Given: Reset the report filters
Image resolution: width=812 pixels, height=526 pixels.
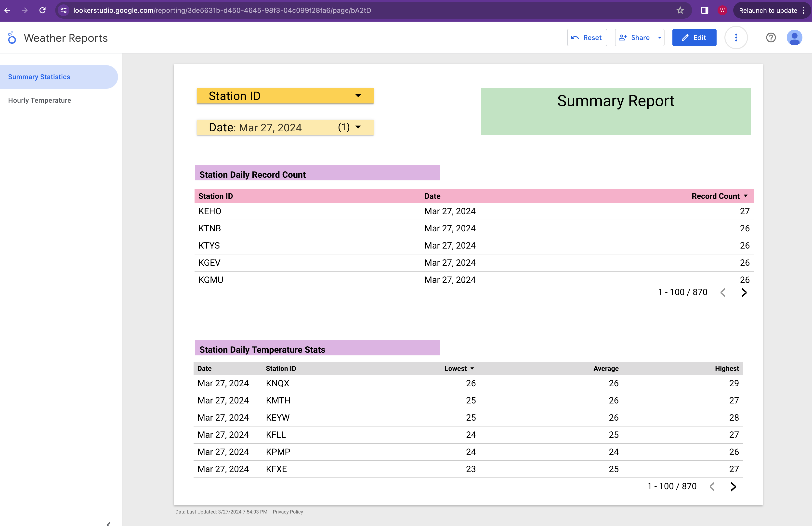Looking at the screenshot, I should (x=587, y=38).
